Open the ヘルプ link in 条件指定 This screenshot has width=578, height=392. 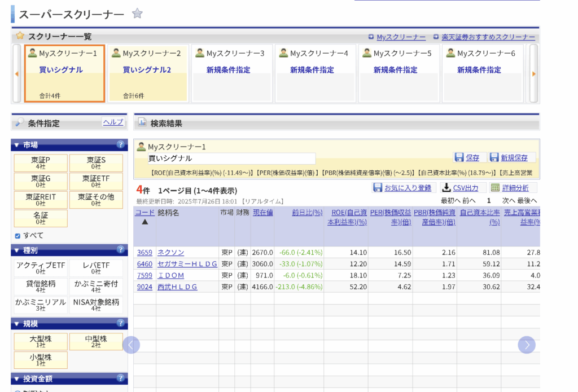(x=113, y=122)
